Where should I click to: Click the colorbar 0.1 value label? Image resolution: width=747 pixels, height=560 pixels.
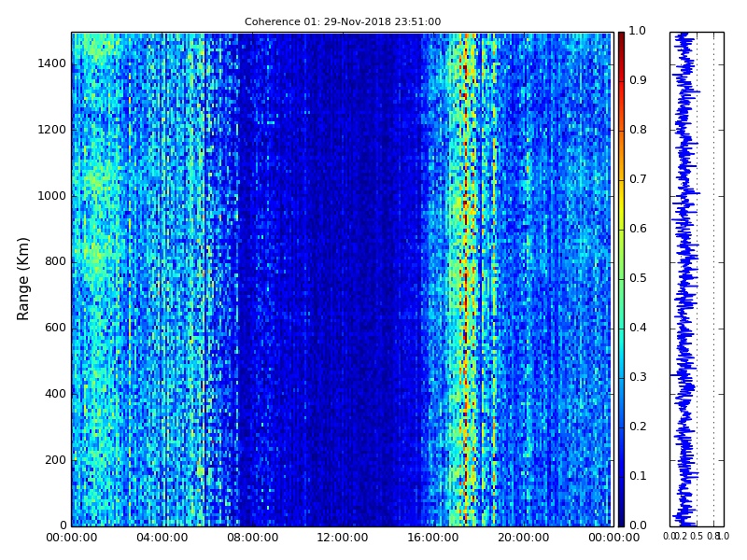pyautogui.click(x=638, y=476)
